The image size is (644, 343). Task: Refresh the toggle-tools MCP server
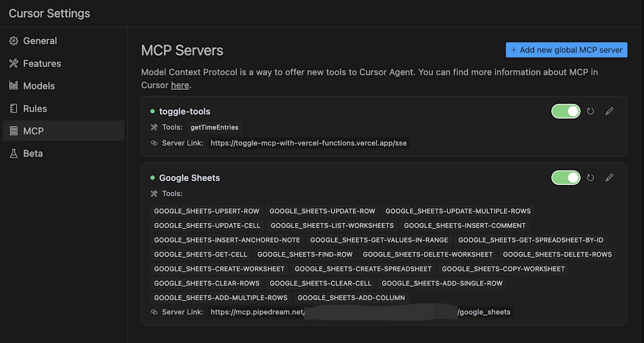[590, 111]
